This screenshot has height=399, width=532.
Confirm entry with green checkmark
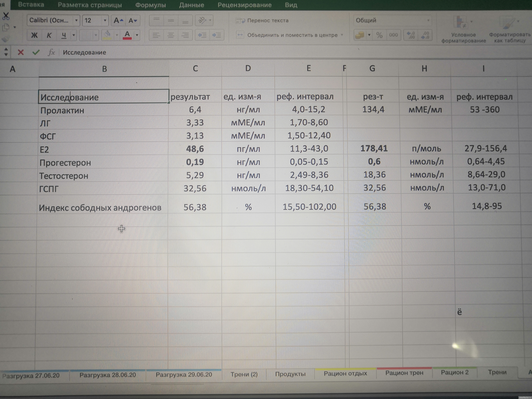36,52
